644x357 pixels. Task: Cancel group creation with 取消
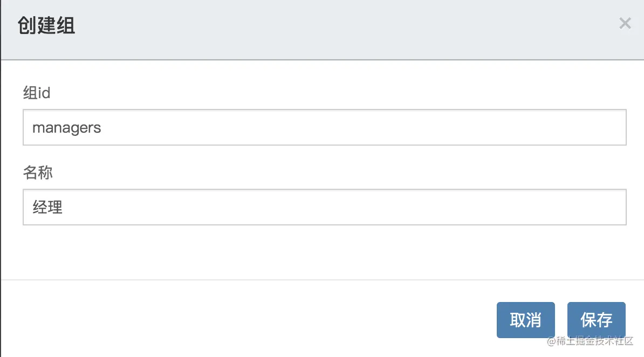(x=526, y=320)
